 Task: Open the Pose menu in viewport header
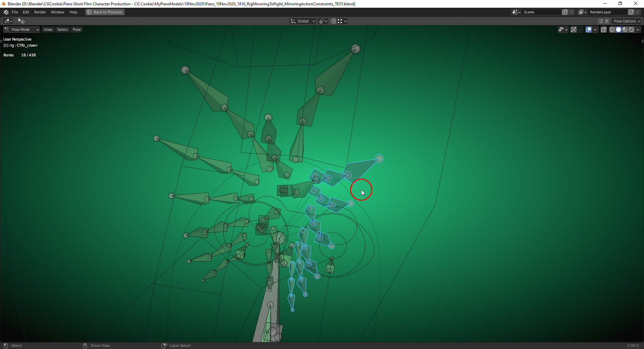click(x=76, y=30)
